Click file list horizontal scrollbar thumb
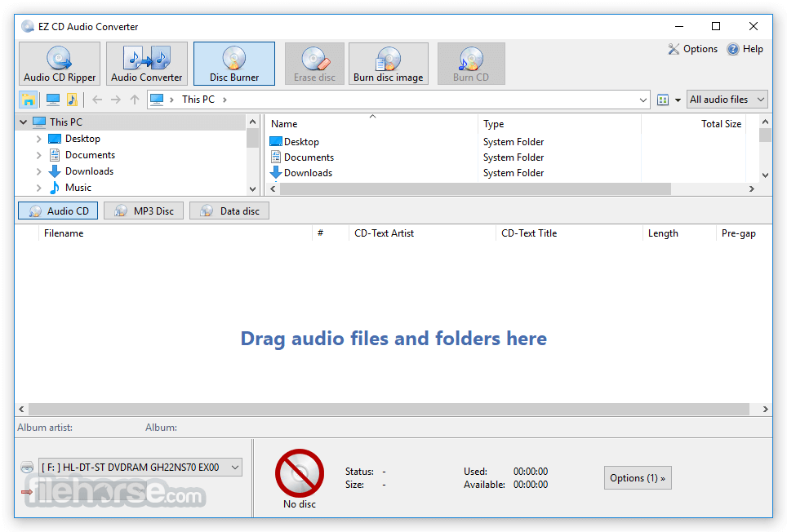 point(475,189)
